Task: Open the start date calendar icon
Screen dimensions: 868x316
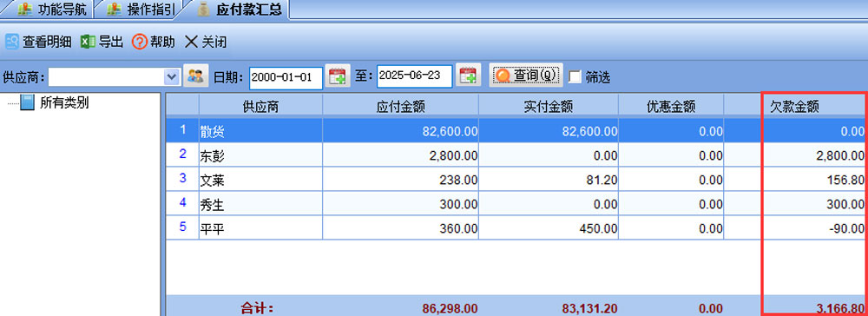Action: [x=337, y=76]
